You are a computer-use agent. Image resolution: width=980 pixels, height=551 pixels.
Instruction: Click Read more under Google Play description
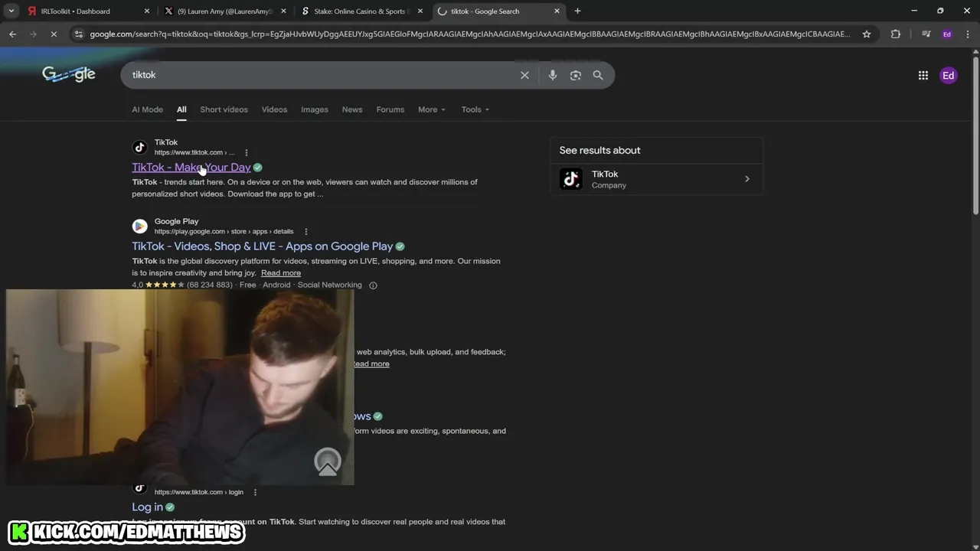click(x=281, y=273)
